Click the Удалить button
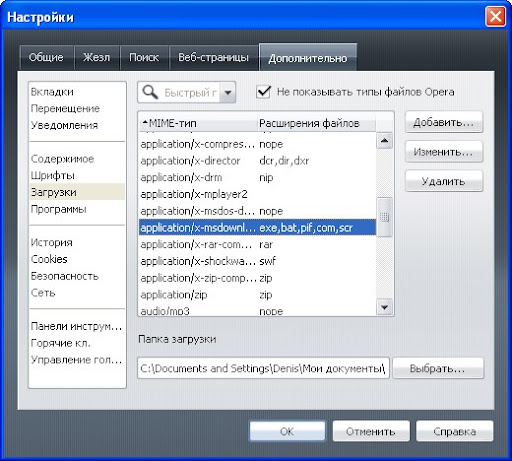Viewport: 512px width, 461px height. [x=444, y=181]
